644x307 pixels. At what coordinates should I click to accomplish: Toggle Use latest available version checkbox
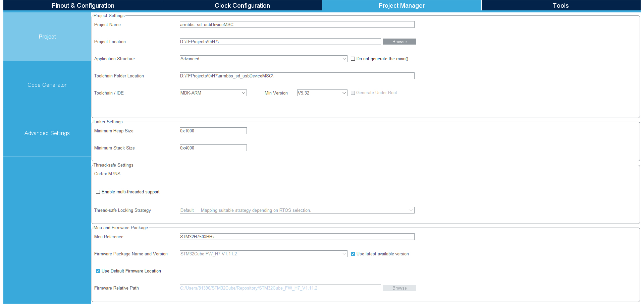[x=353, y=254]
